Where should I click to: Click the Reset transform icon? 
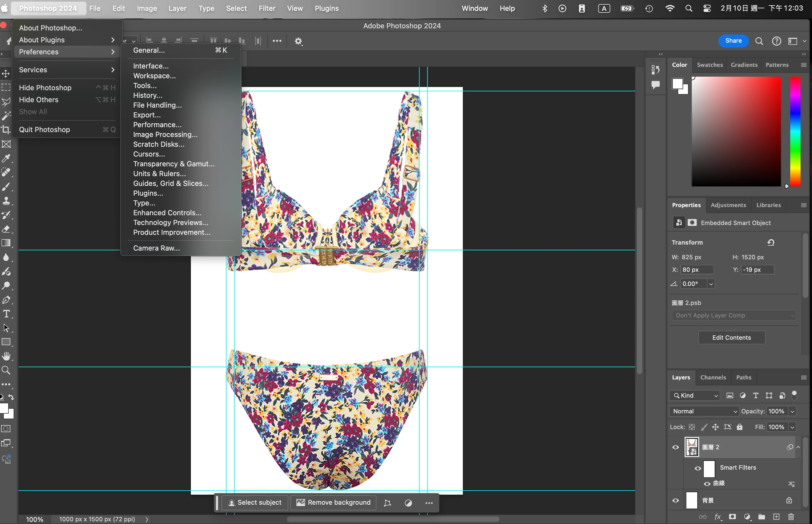[x=771, y=242]
